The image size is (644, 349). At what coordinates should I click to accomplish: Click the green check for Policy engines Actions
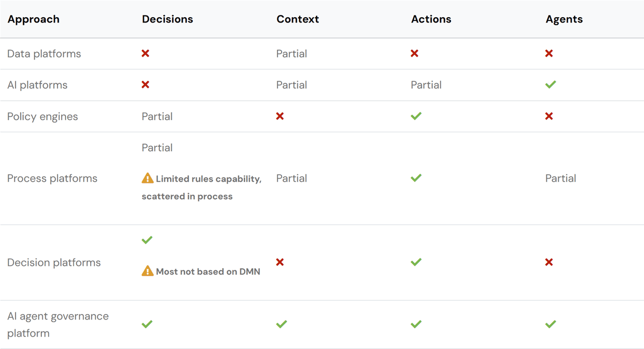click(416, 116)
